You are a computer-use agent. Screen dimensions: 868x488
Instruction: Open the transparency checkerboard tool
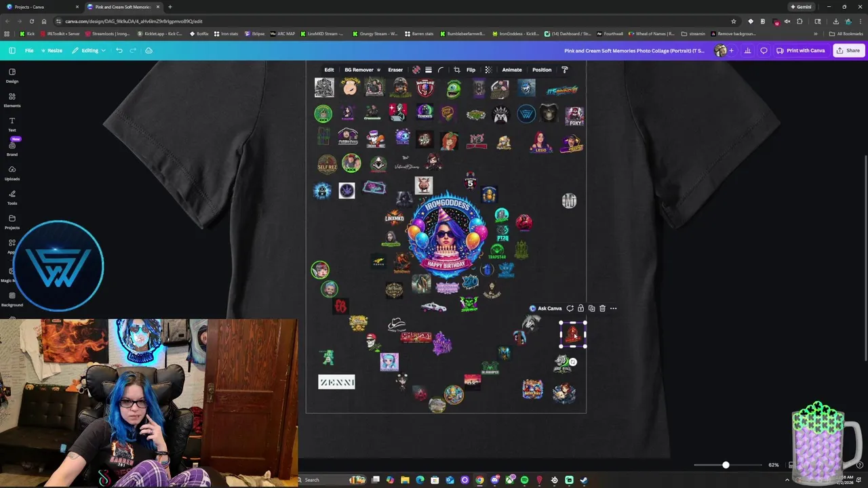[x=488, y=70]
